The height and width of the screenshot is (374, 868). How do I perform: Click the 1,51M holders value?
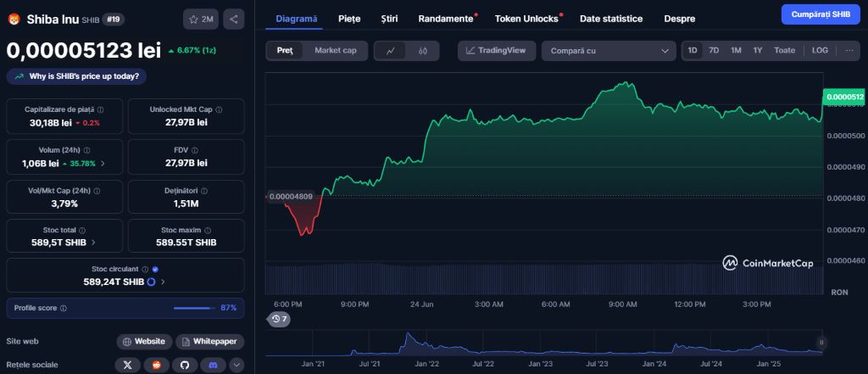point(186,204)
